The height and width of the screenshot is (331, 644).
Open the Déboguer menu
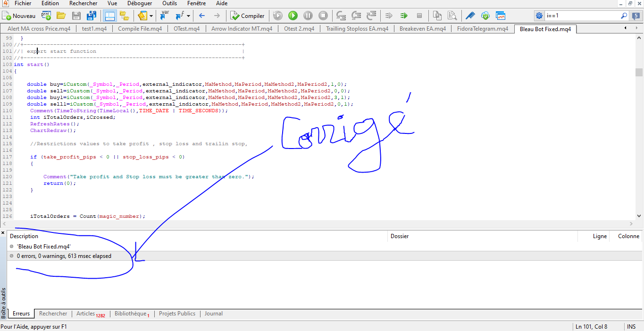pos(140,3)
